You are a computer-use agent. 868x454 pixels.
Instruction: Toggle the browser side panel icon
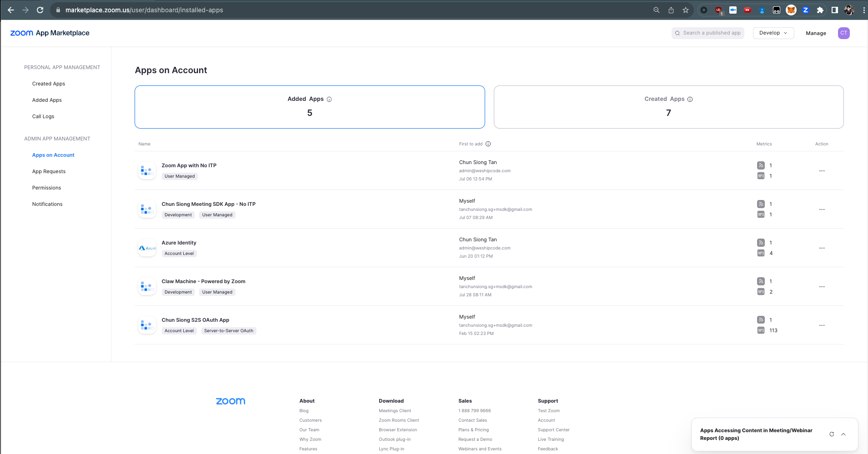click(x=835, y=10)
